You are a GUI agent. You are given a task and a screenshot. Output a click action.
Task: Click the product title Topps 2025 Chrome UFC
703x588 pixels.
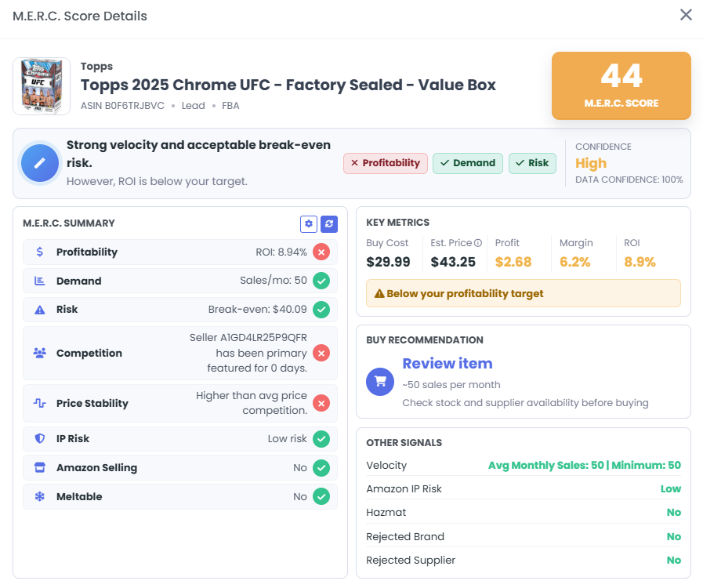point(288,85)
